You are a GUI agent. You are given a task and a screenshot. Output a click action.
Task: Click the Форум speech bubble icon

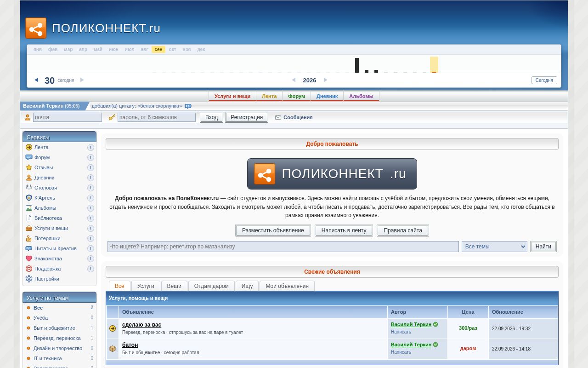(29, 157)
